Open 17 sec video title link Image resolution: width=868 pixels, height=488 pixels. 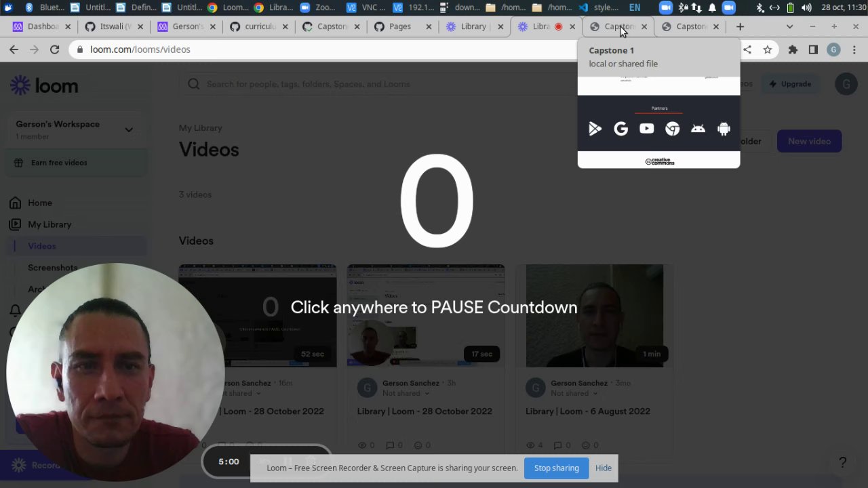(425, 411)
